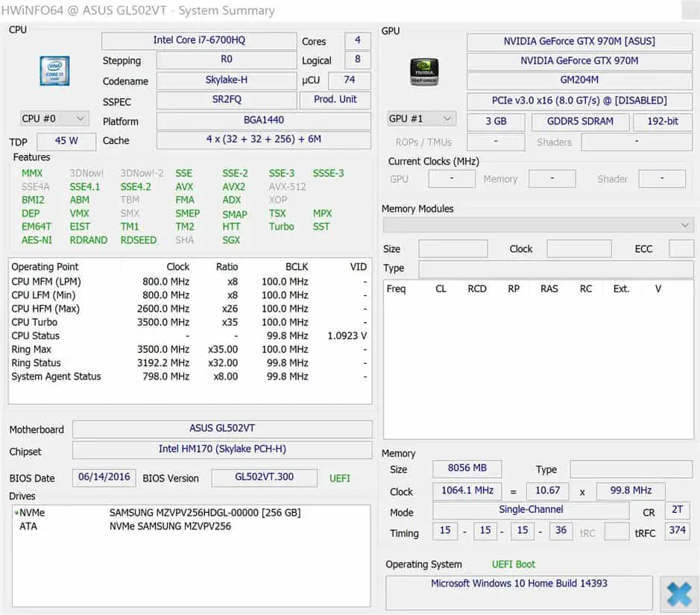Select the Skylake-H codename field
Viewport: 700px width, 615px height.
pos(227,80)
